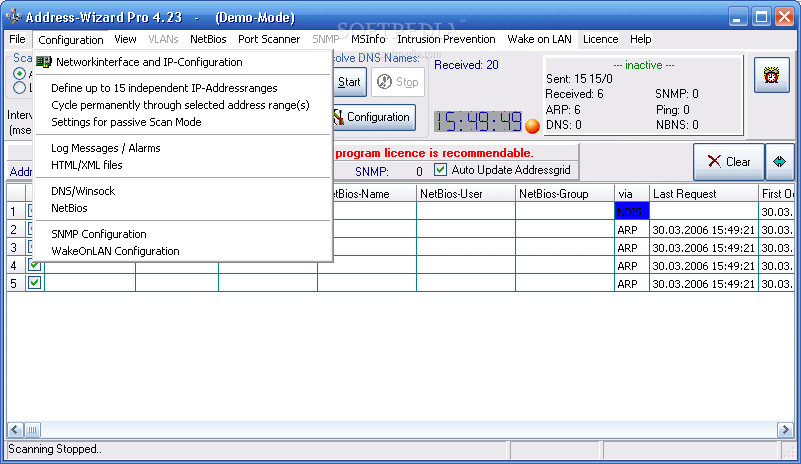Open the Licence menu
Image resolution: width=801 pixels, height=464 pixels.
click(x=600, y=39)
